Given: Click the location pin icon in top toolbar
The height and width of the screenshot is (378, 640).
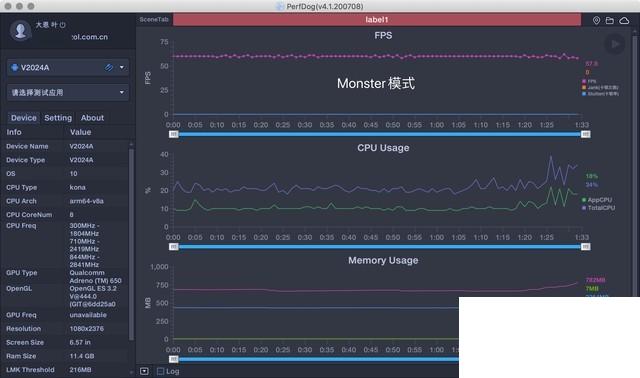Looking at the screenshot, I should (596, 20).
